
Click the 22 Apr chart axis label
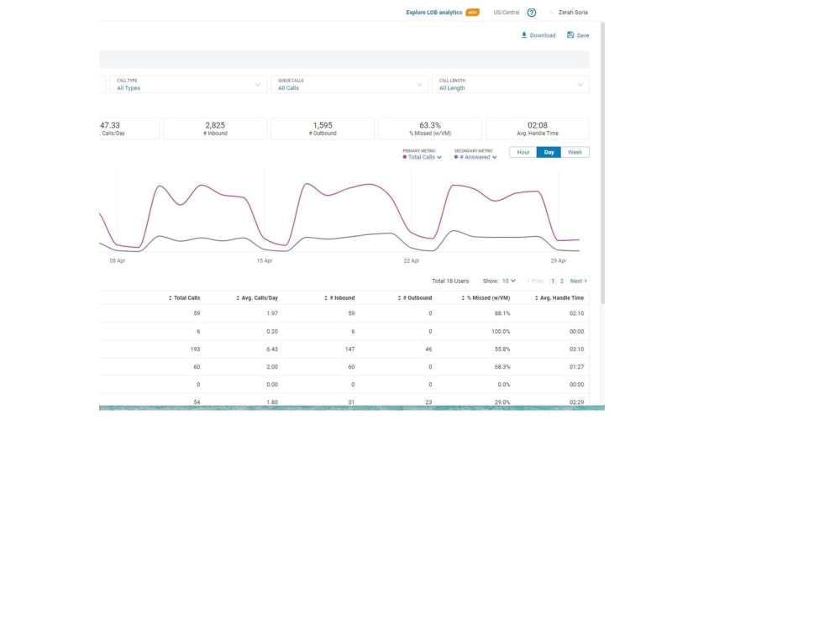click(412, 261)
